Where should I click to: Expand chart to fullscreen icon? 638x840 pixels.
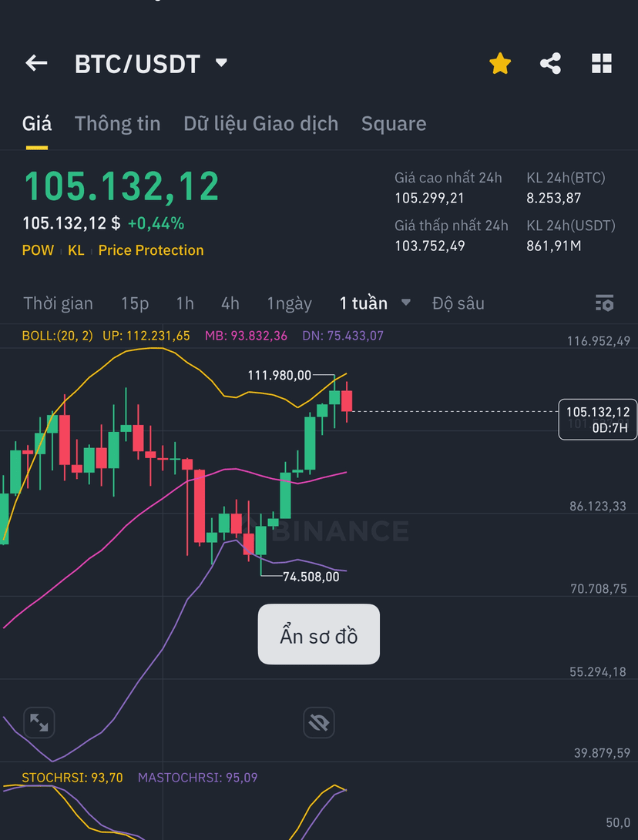click(39, 722)
